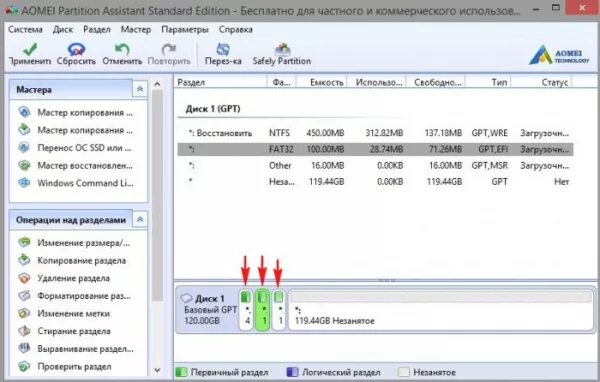
Task: Choose Выравнивание раздел... operation
Action: coord(76,348)
